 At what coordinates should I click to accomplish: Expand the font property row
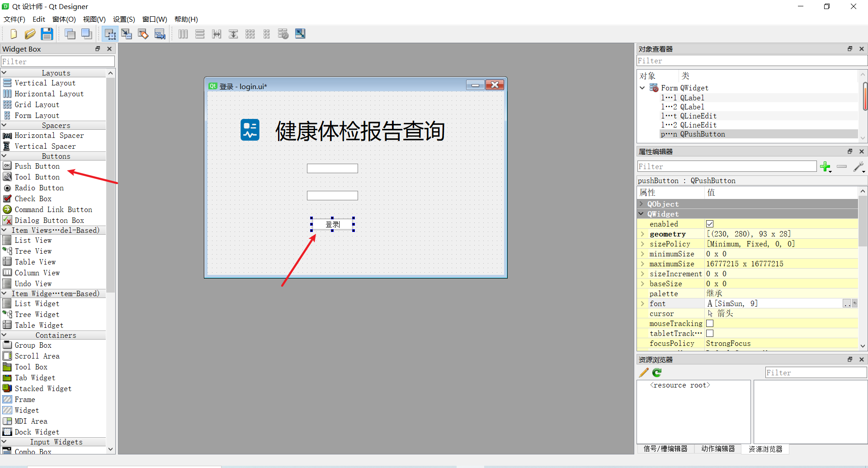642,303
